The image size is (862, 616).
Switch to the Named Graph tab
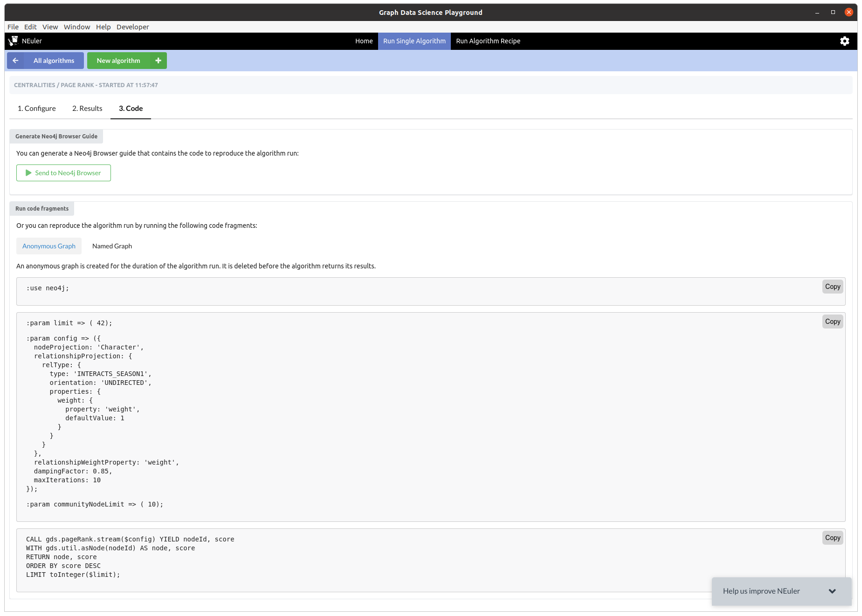point(112,246)
